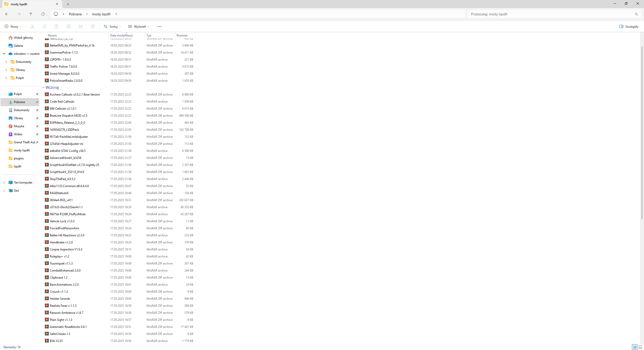Open a new tab with plus button
Image resolution: width=644 pixels, height=350 pixels.
(68, 4)
